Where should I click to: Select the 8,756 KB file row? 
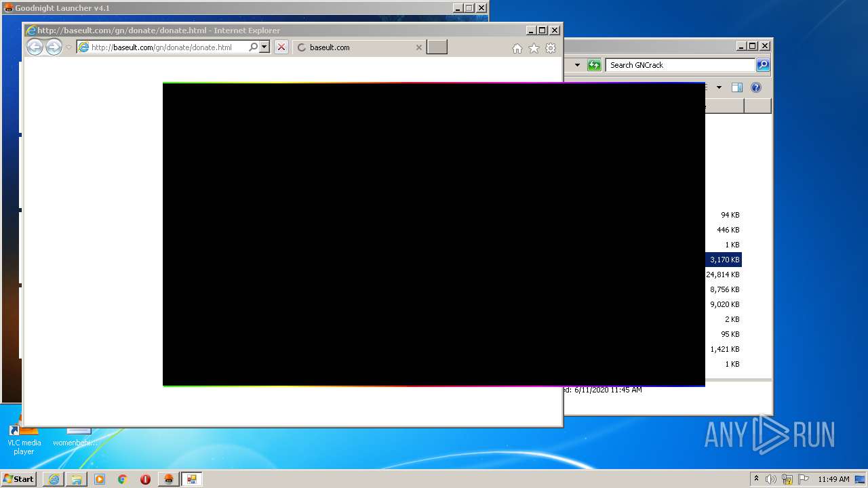coord(722,289)
